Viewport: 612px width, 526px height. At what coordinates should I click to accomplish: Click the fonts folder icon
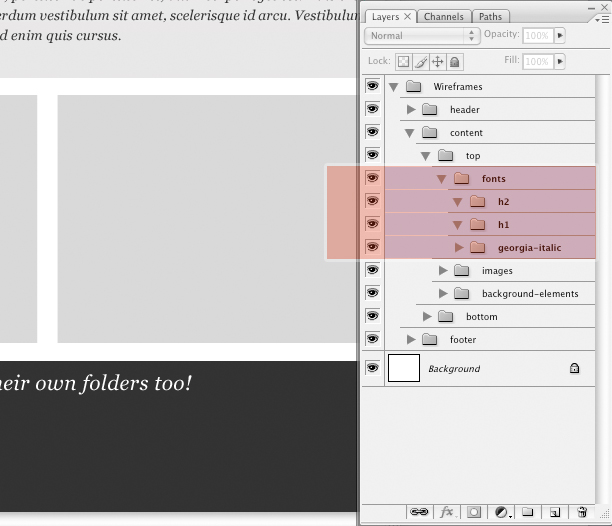point(461,178)
